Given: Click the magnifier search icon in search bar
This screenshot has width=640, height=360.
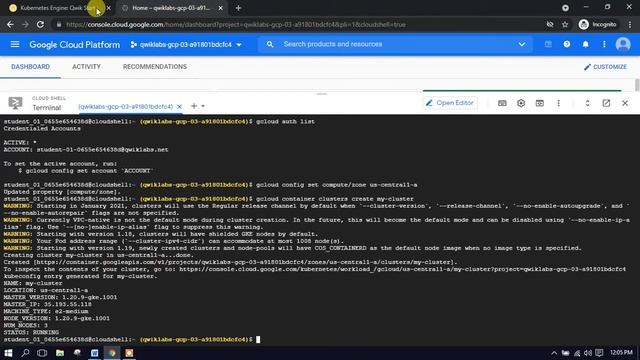Looking at the screenshot, I should pos(270,44).
